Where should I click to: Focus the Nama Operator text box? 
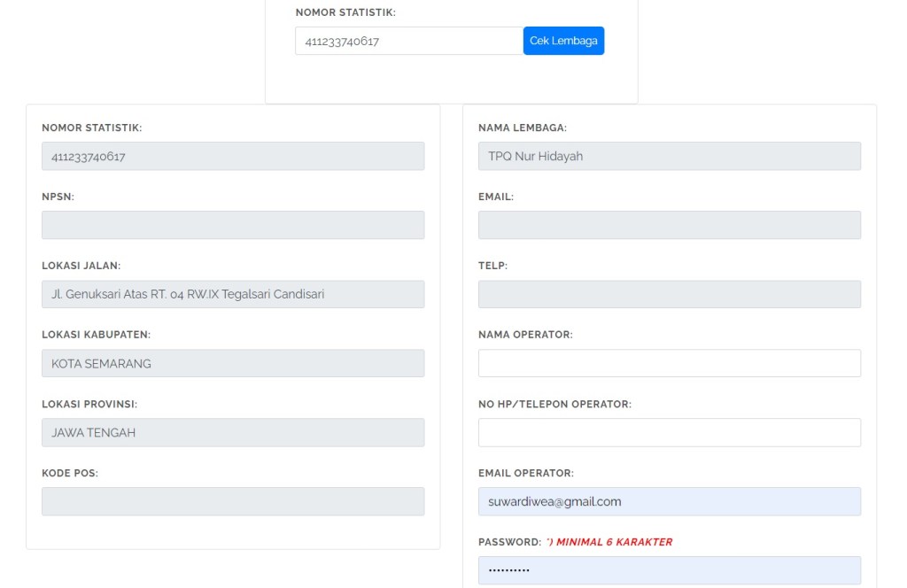pyautogui.click(x=669, y=363)
